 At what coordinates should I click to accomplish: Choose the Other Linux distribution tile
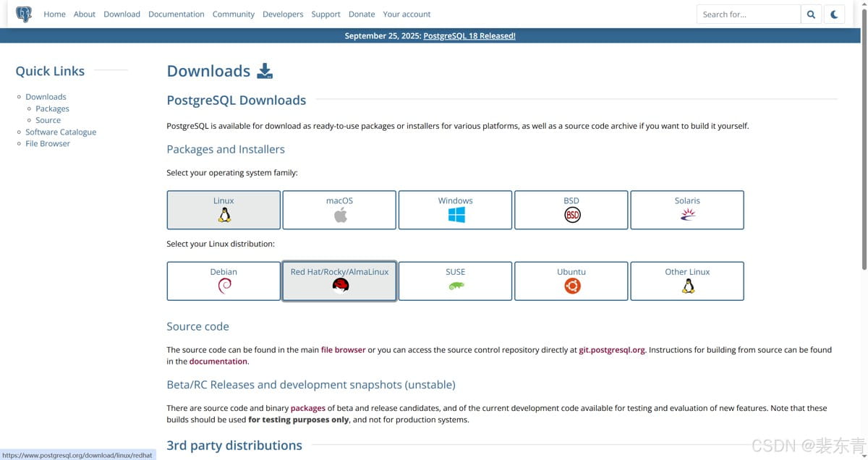coord(687,281)
